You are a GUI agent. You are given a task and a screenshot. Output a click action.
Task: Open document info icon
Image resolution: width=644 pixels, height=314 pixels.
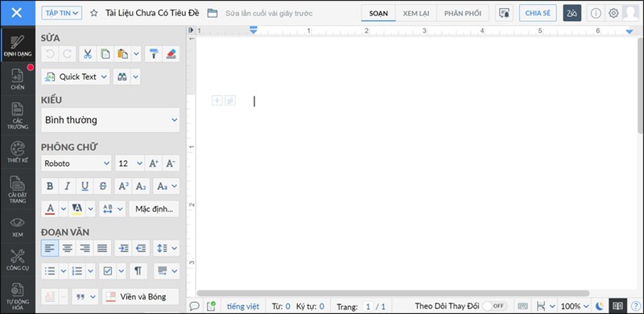tap(596, 13)
